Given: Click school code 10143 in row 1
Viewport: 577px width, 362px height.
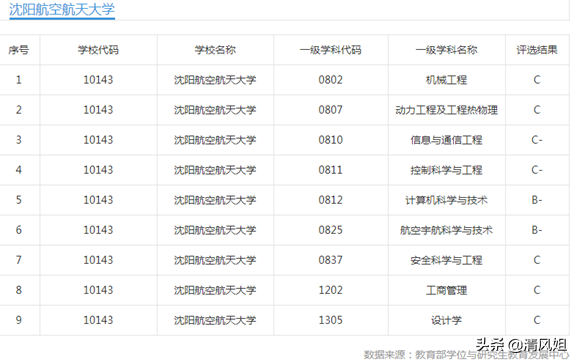Looking at the screenshot, I should point(98,80).
